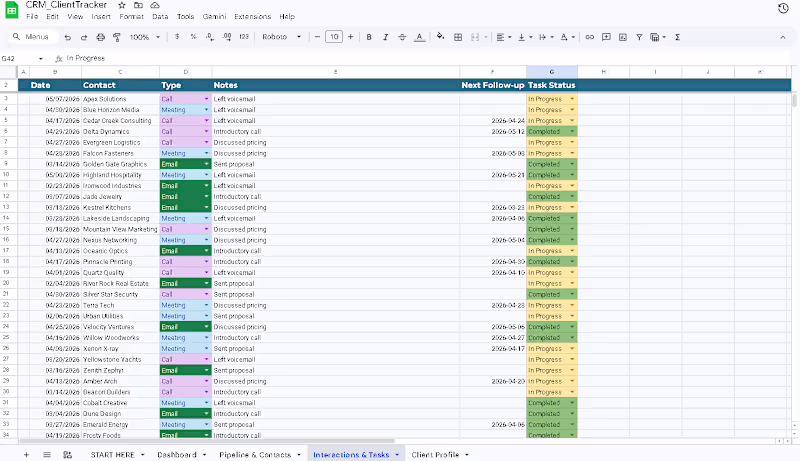The image size is (800, 461).
Task: Open the all sheets list icon
Action: [47, 454]
